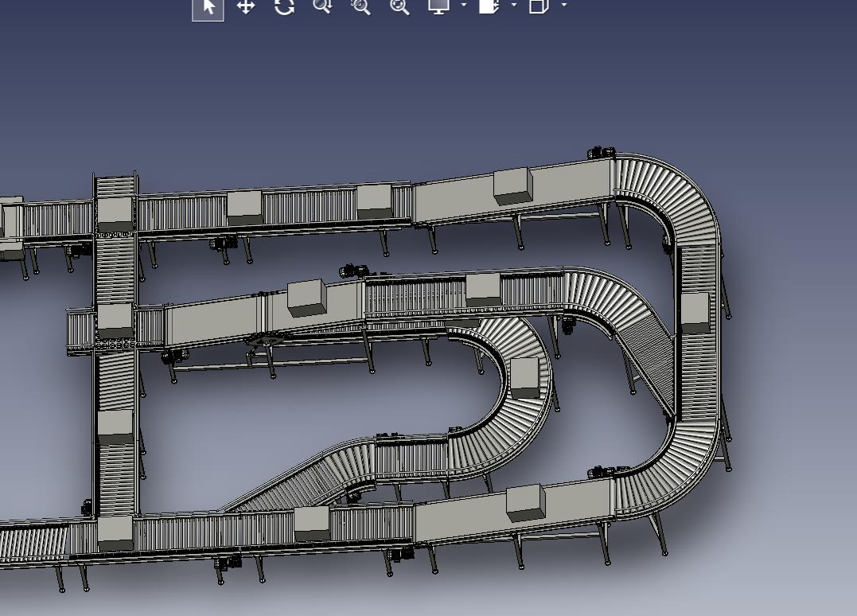Select the arrow pointer tool
The height and width of the screenshot is (616, 857).
point(208,10)
